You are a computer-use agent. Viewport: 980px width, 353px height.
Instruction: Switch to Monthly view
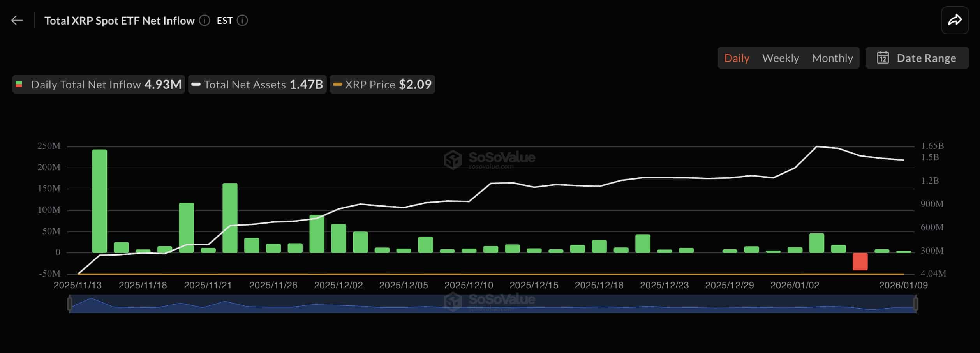click(x=832, y=58)
